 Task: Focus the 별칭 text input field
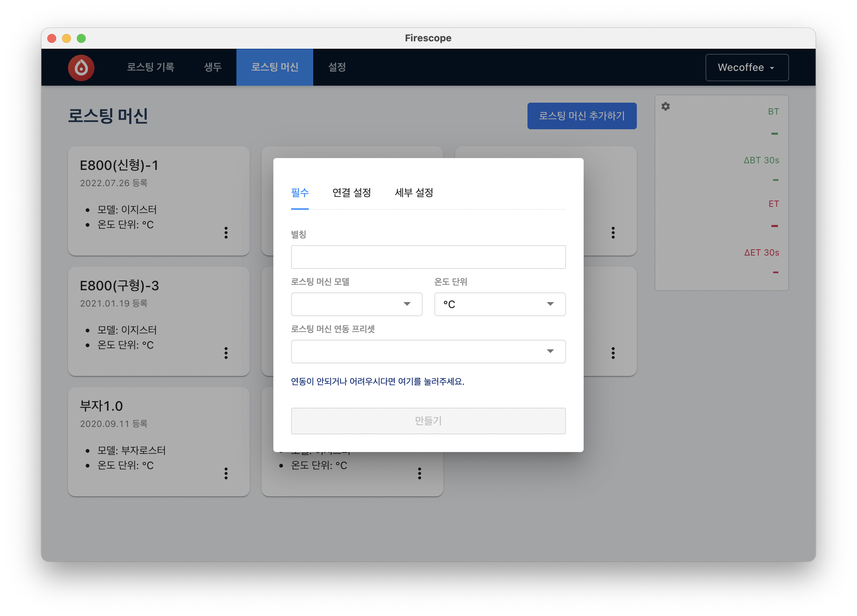click(x=428, y=257)
